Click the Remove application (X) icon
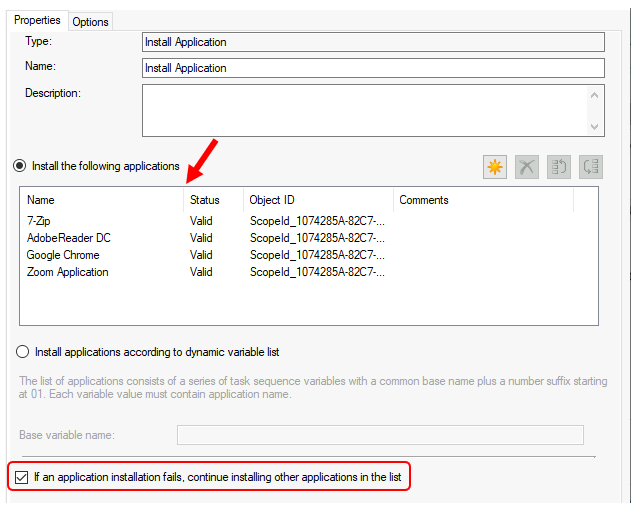This screenshot has height=509, width=637. click(x=527, y=167)
